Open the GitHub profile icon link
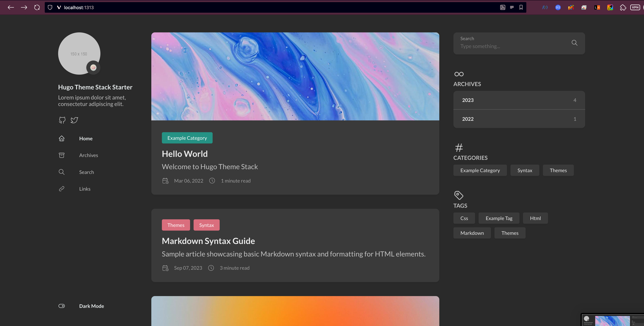 click(x=62, y=120)
